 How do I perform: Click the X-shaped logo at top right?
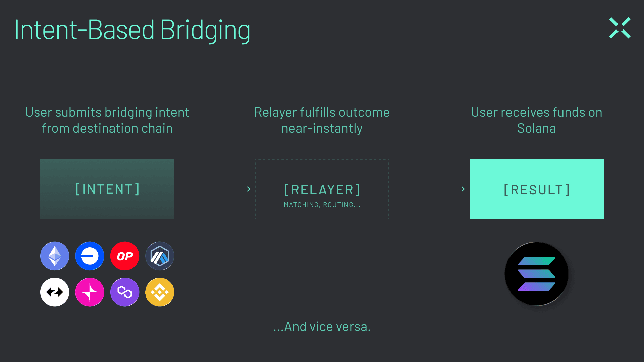(620, 28)
